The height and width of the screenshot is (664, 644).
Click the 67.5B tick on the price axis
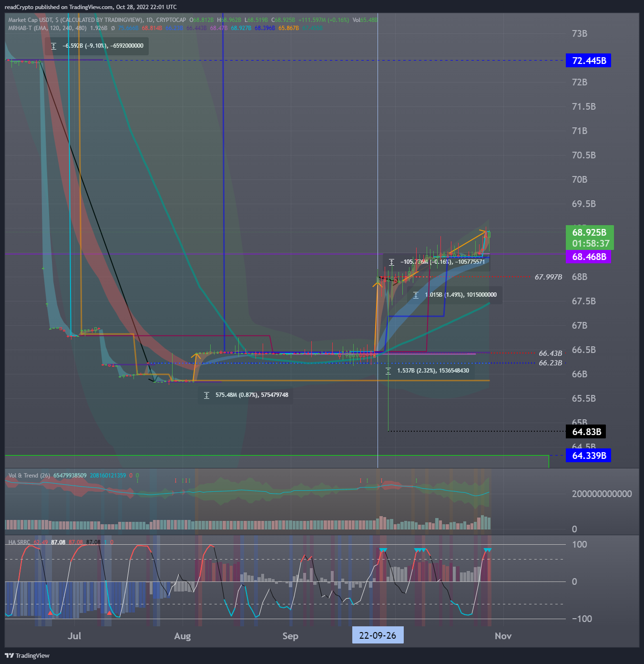[x=583, y=301]
